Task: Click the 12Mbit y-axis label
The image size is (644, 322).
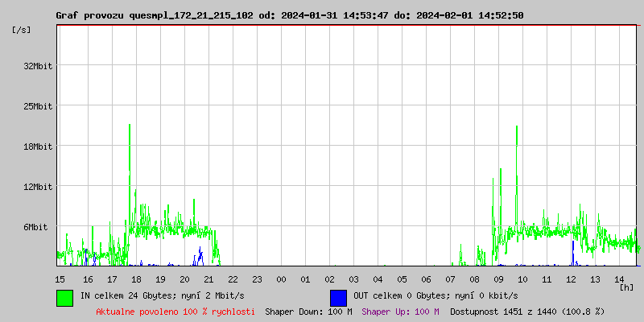Action: pyautogui.click(x=38, y=187)
